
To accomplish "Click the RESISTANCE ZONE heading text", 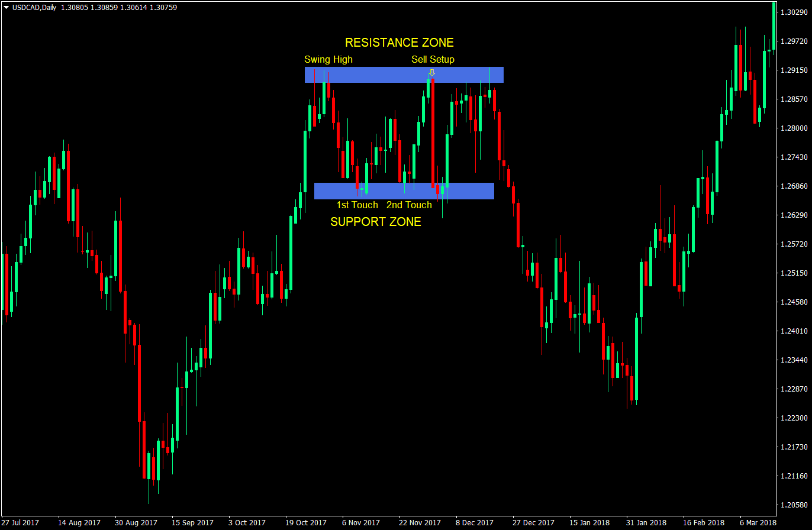I will point(400,42).
